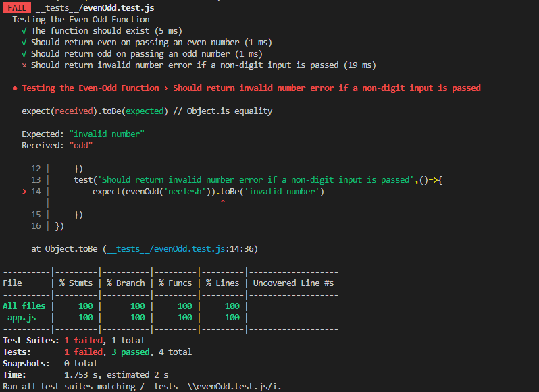
Task: Select the % Lines value 100 for All files
Action: point(232,306)
